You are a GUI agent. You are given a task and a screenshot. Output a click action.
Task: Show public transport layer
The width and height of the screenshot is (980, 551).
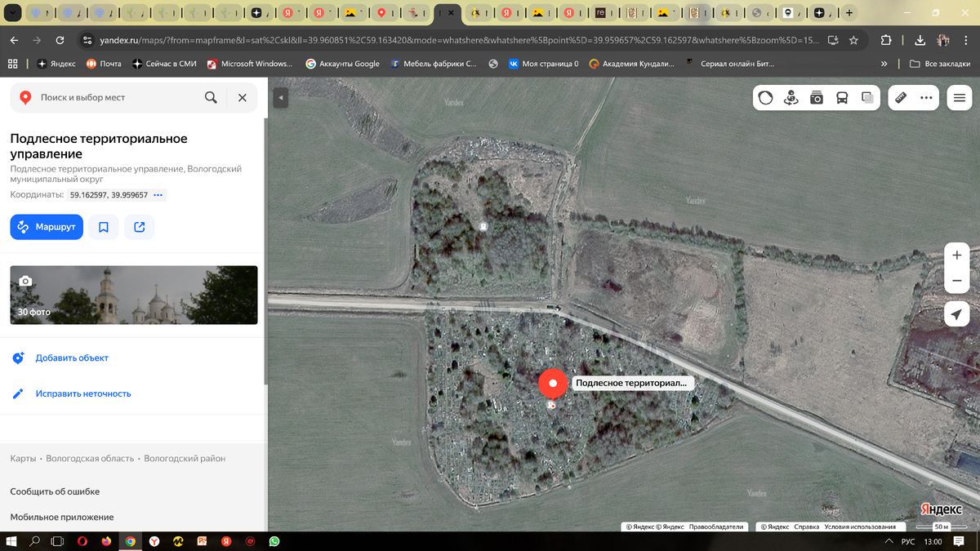coord(842,98)
